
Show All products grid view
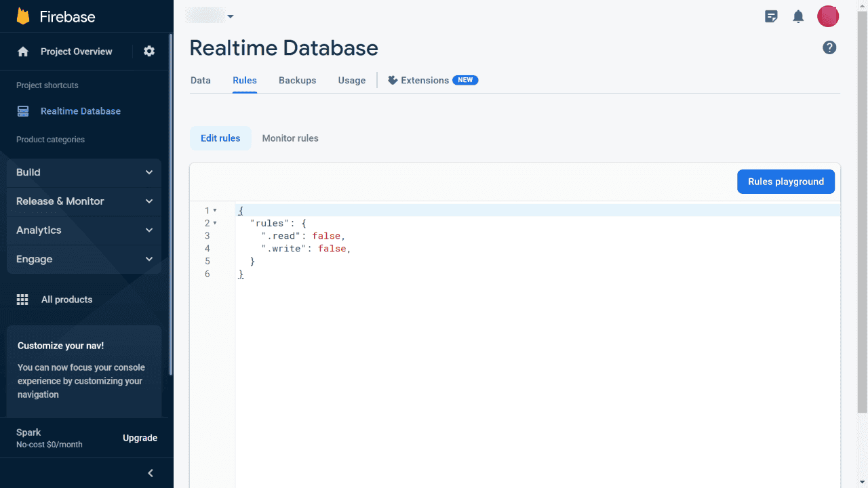(x=66, y=299)
